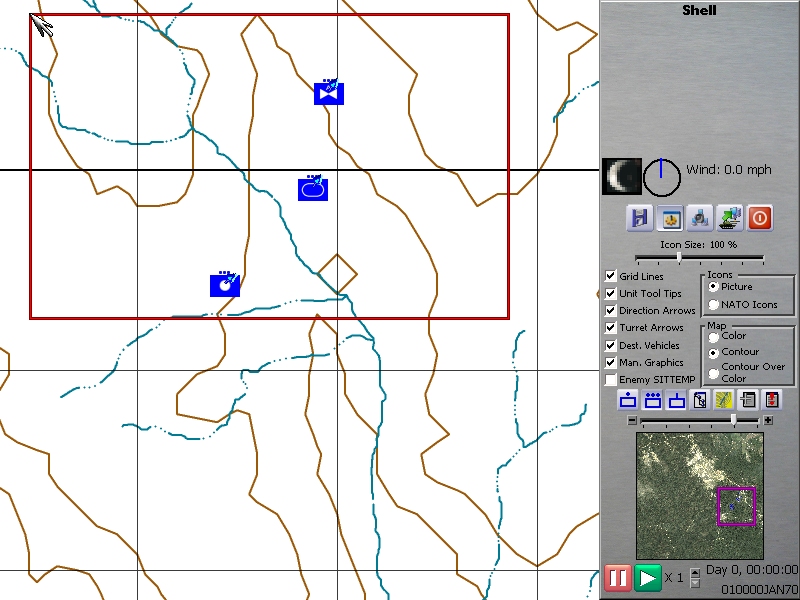Click the yellow map overlay icon
This screenshot has height=600, width=800.
[x=724, y=400]
